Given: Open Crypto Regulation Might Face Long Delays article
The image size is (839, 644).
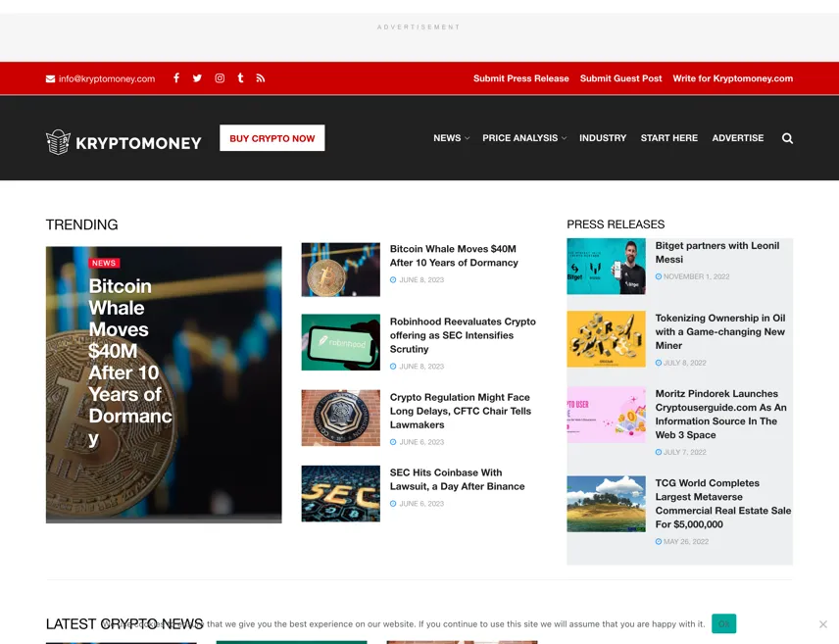Looking at the screenshot, I should tap(460, 411).
